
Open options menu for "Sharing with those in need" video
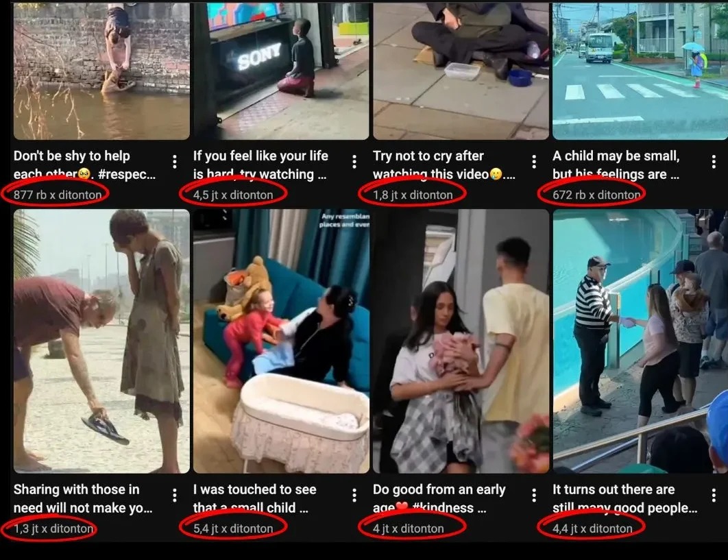(x=175, y=496)
